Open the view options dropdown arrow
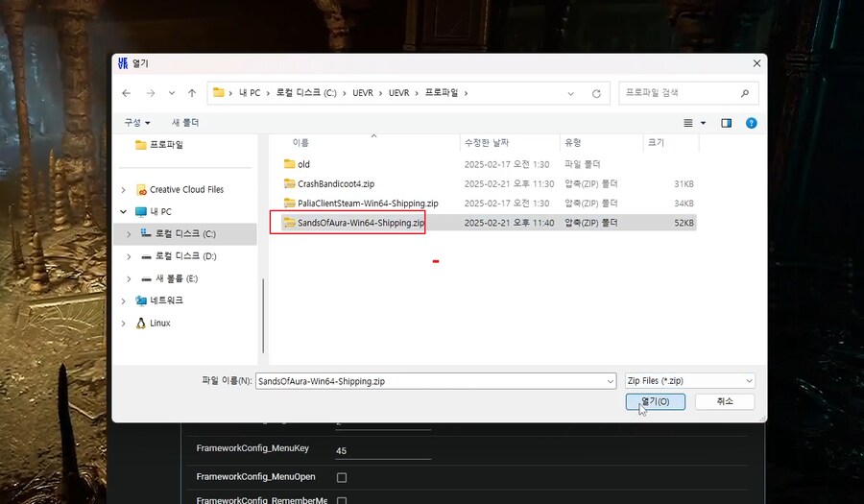 click(x=703, y=123)
